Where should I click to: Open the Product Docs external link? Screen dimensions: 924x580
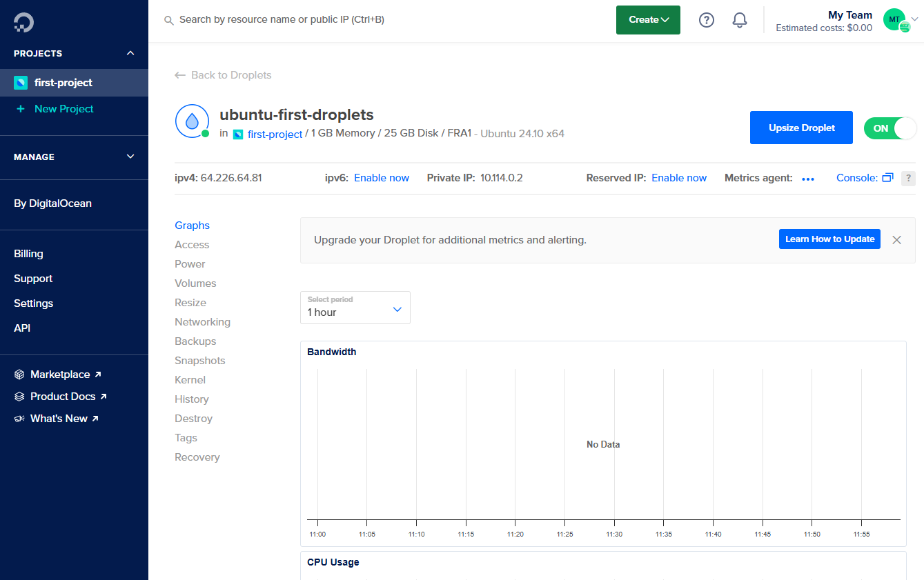[68, 397]
